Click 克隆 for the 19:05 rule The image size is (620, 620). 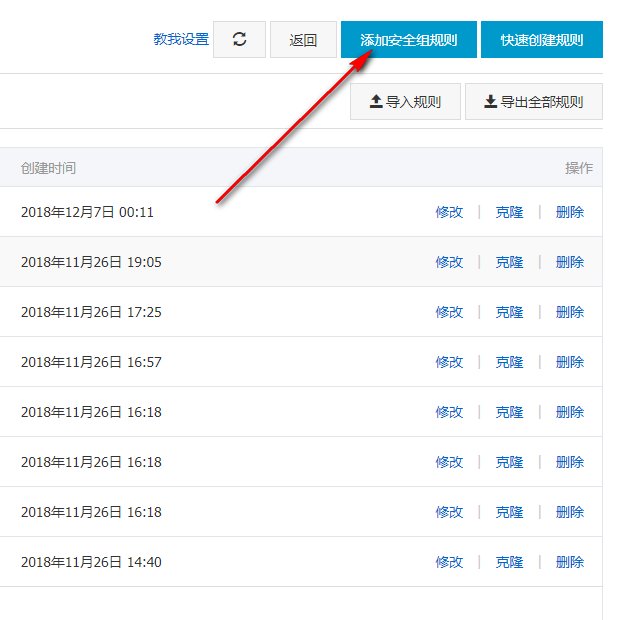click(509, 262)
